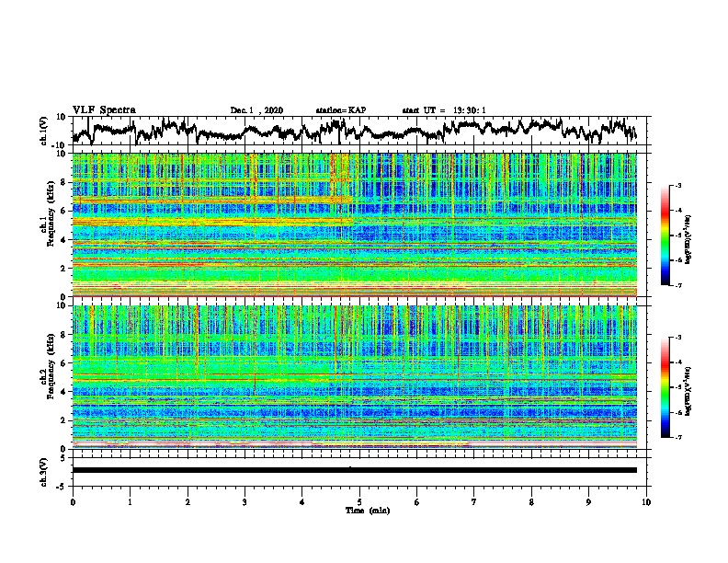Screen dimensions: 728x563
Task: Click the "VLF Spectra" plot title
Action: (x=104, y=109)
